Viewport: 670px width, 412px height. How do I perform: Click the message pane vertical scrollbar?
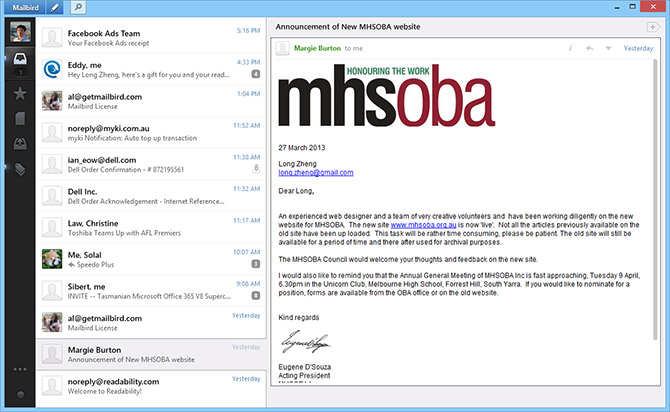(x=655, y=200)
